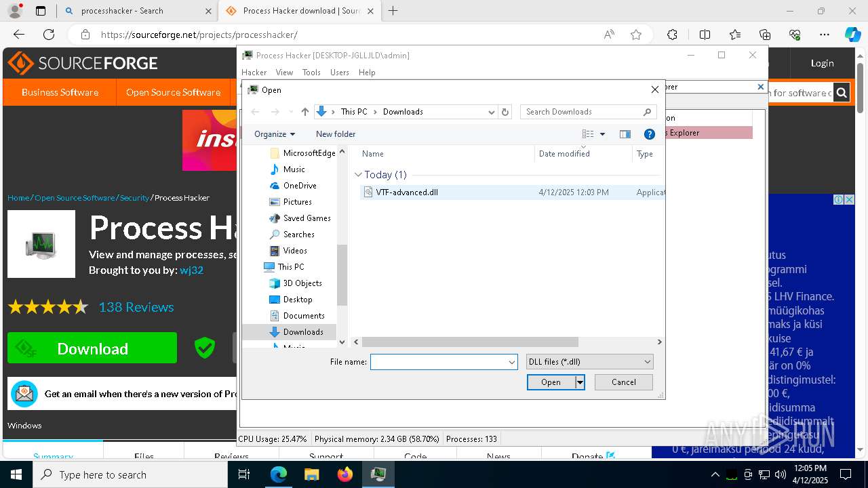Open the notification center icon
The width and height of the screenshot is (868, 488).
pos(846,474)
